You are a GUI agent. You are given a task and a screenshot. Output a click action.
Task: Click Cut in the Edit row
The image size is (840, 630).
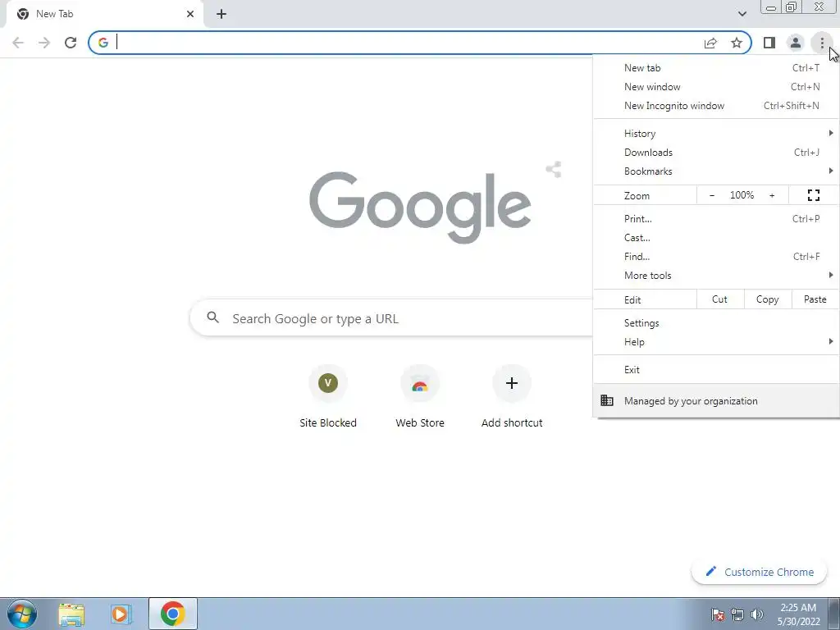(720, 299)
